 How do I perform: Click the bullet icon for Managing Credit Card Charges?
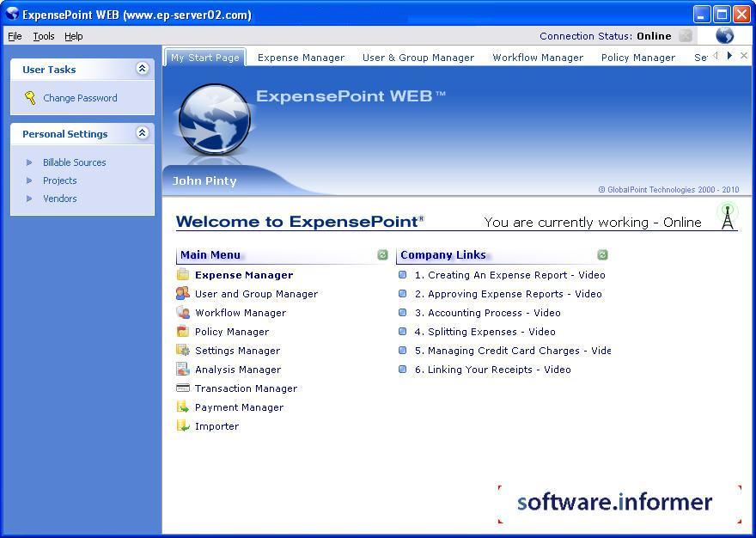[x=403, y=351]
